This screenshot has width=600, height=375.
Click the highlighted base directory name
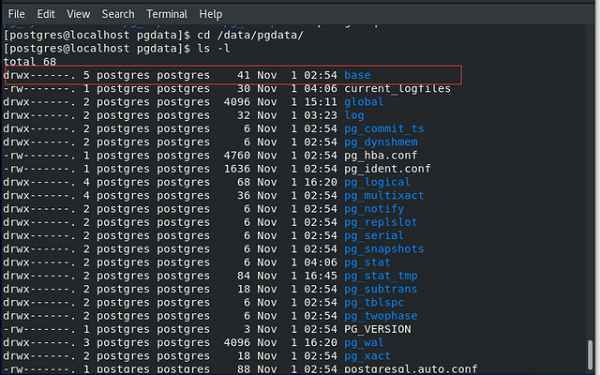click(357, 75)
